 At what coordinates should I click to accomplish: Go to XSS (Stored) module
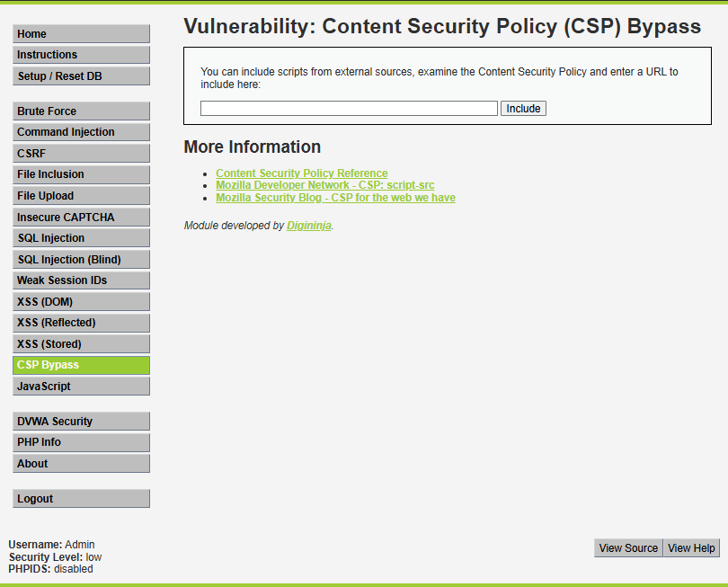[81, 344]
